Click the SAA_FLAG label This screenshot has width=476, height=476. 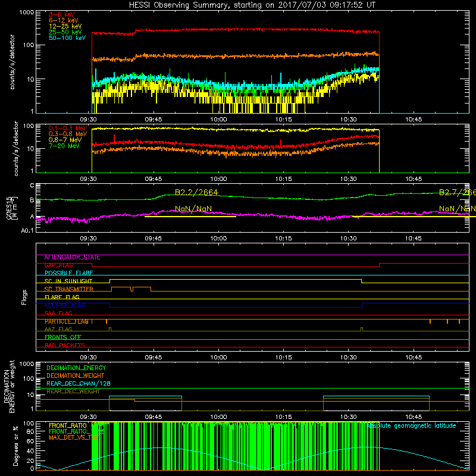point(58,314)
